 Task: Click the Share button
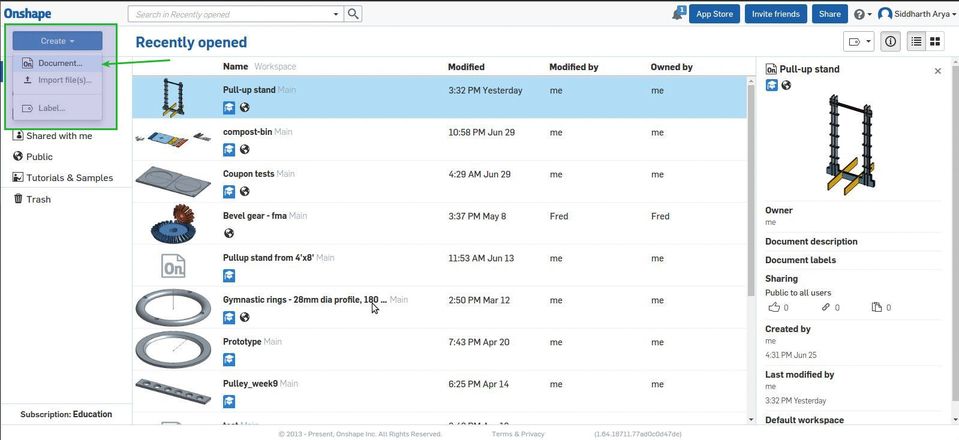coord(829,14)
